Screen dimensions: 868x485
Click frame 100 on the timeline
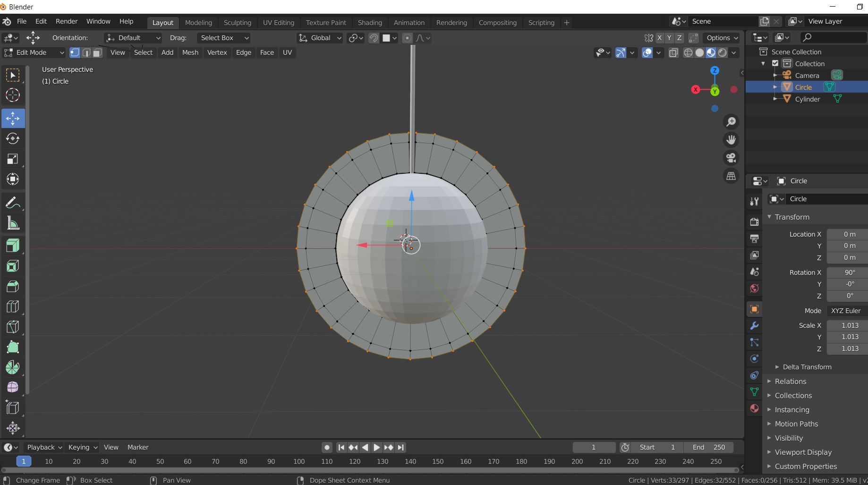[298, 461]
